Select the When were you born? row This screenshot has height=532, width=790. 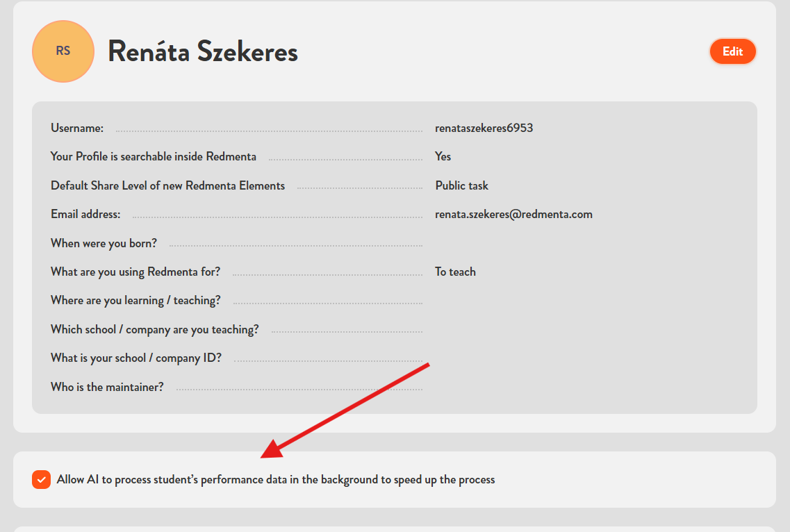[104, 243]
